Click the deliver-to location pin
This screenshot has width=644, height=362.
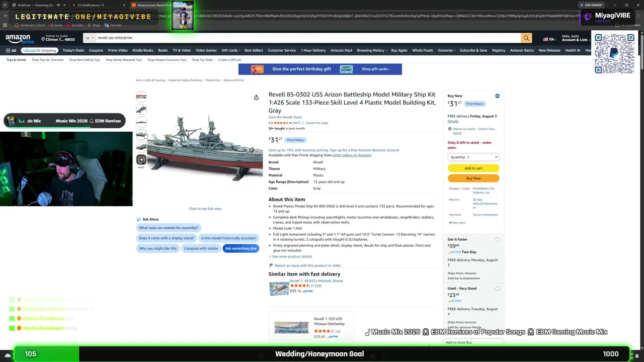43,39
